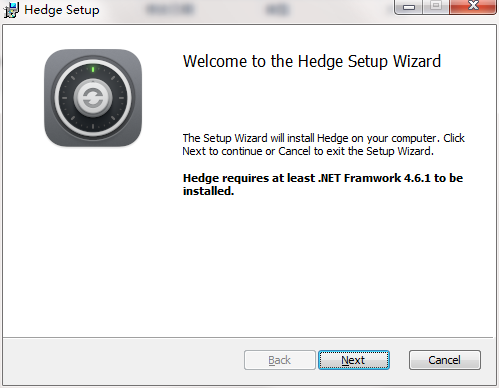This screenshot has width=499, height=388.
Task: Click the Welcome to the Hedge Setup Wizard heading
Action: coord(312,61)
